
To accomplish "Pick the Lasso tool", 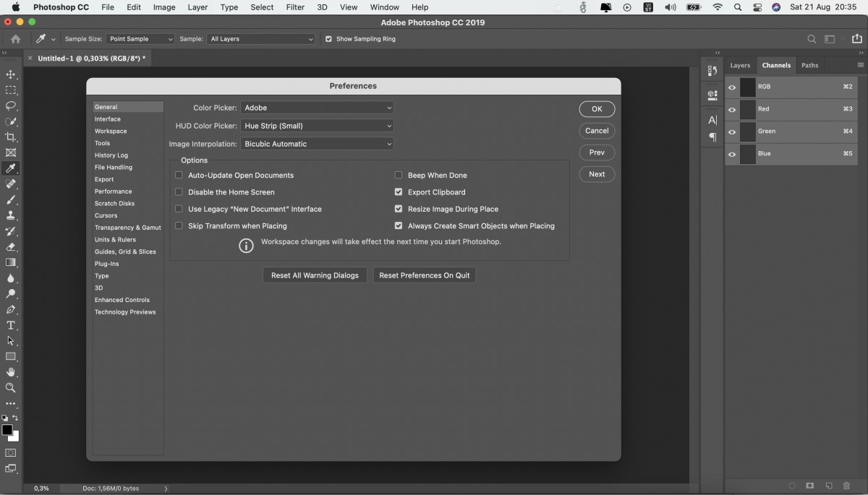I will click(x=11, y=106).
